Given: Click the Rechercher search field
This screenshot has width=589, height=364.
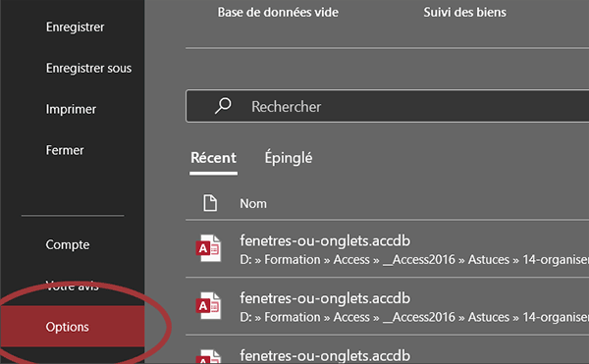Looking at the screenshot, I should 388,106.
